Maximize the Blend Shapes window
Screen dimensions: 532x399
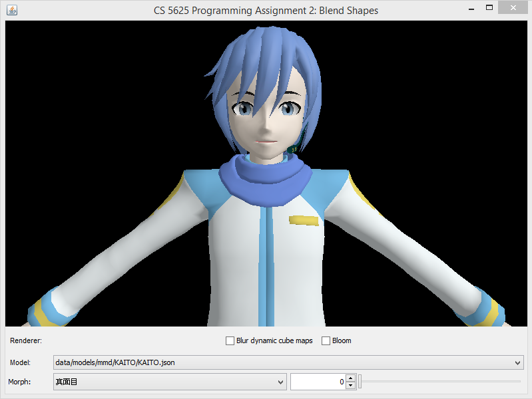(x=489, y=9)
